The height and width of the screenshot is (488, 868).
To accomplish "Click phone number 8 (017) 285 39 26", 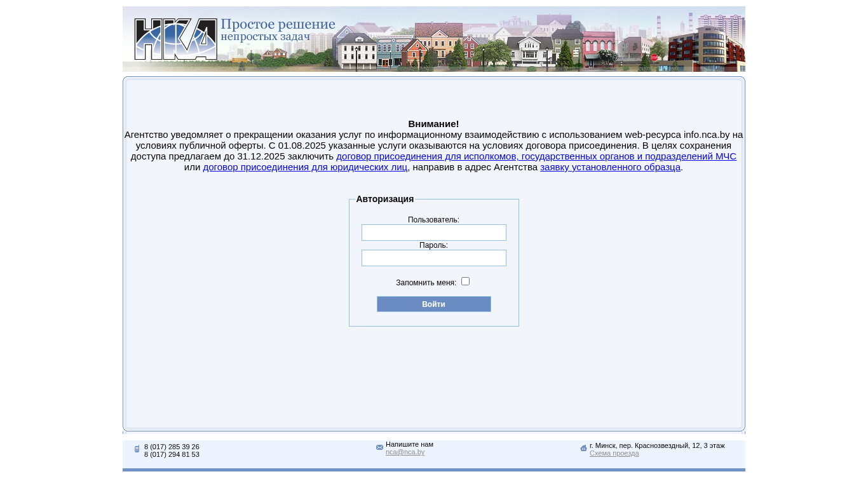I will click(172, 447).
